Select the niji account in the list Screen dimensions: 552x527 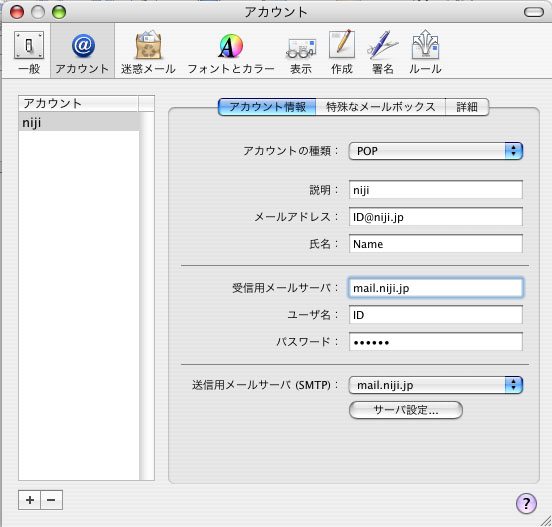tap(79, 123)
